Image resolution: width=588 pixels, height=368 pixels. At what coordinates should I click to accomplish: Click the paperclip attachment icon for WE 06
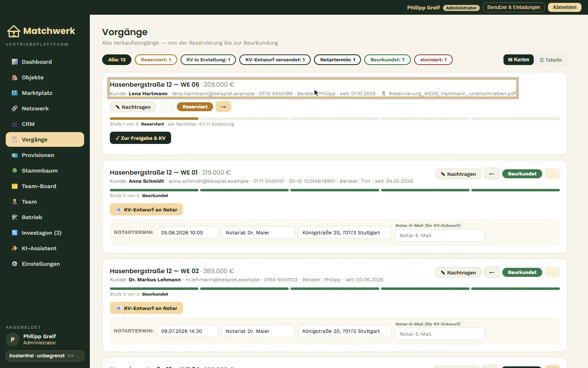(x=383, y=94)
